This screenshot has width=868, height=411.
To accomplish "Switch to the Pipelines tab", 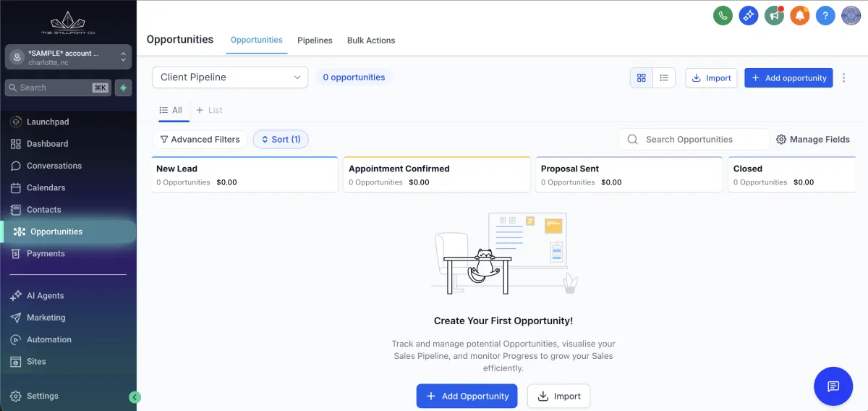I will pyautogui.click(x=315, y=41).
